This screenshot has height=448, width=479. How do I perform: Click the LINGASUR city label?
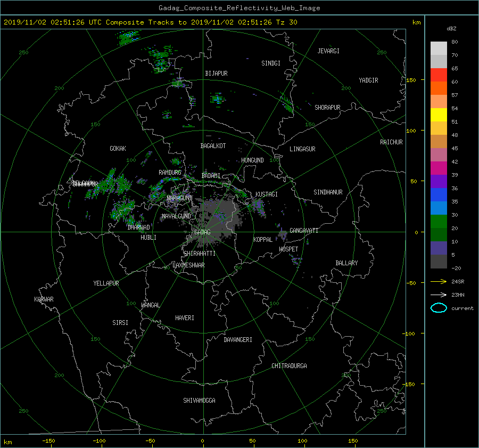tap(302, 149)
